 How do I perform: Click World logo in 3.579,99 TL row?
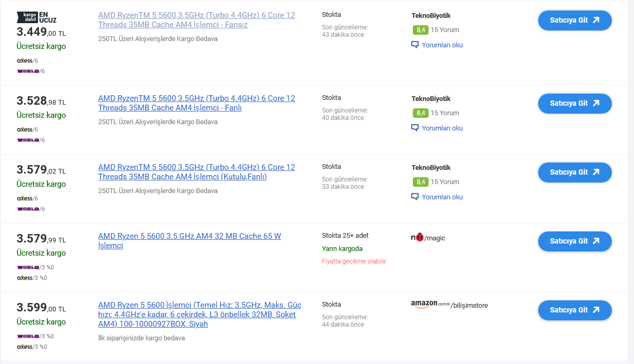(x=28, y=267)
